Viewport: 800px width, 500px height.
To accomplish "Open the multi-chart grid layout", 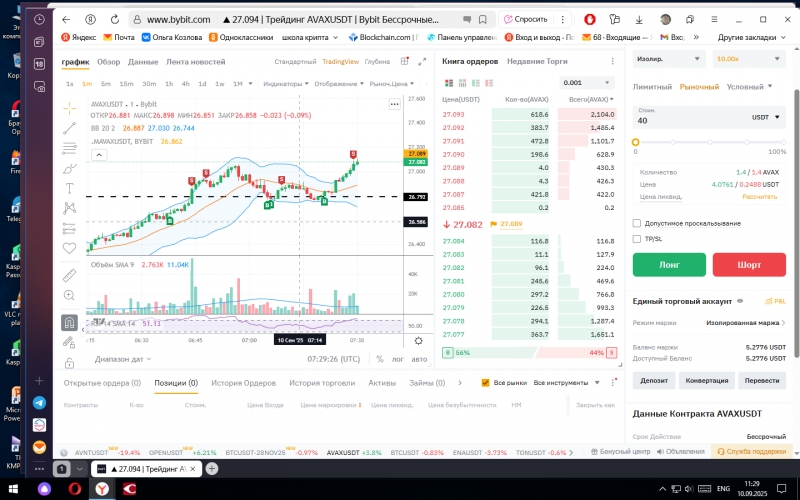I will click(405, 61).
